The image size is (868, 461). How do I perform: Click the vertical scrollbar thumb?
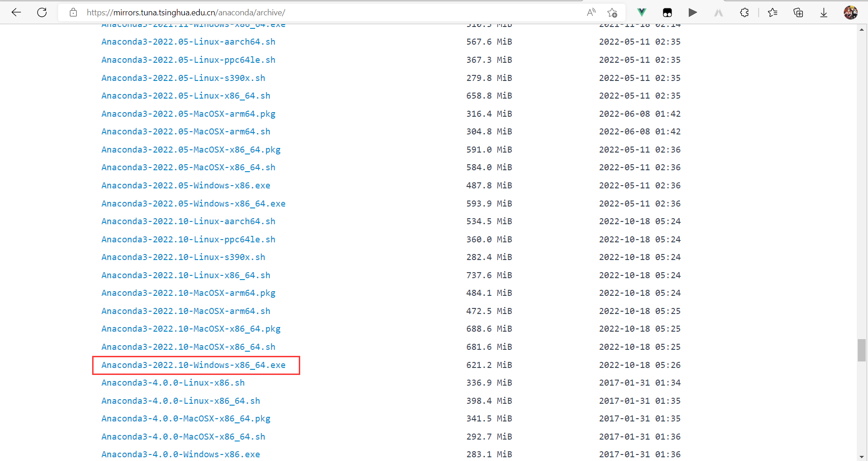point(862,350)
